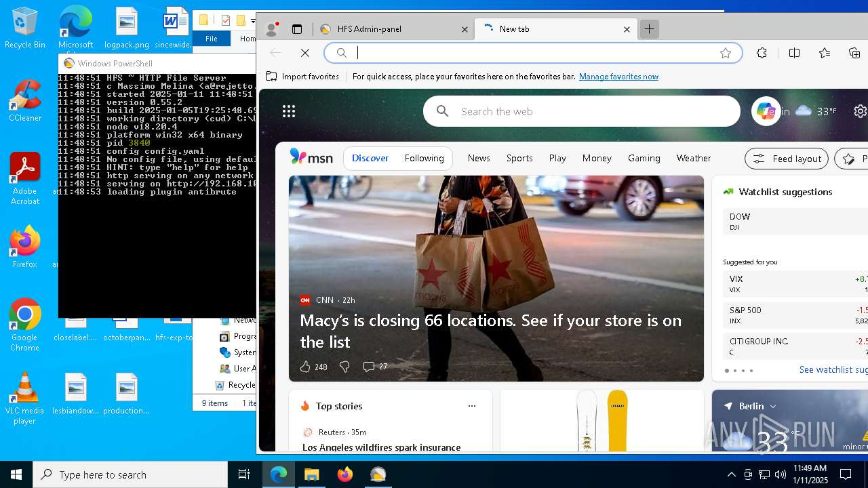Image resolution: width=868 pixels, height=488 pixels.
Task: Open the Extensions puzzle icon
Action: pos(762,53)
